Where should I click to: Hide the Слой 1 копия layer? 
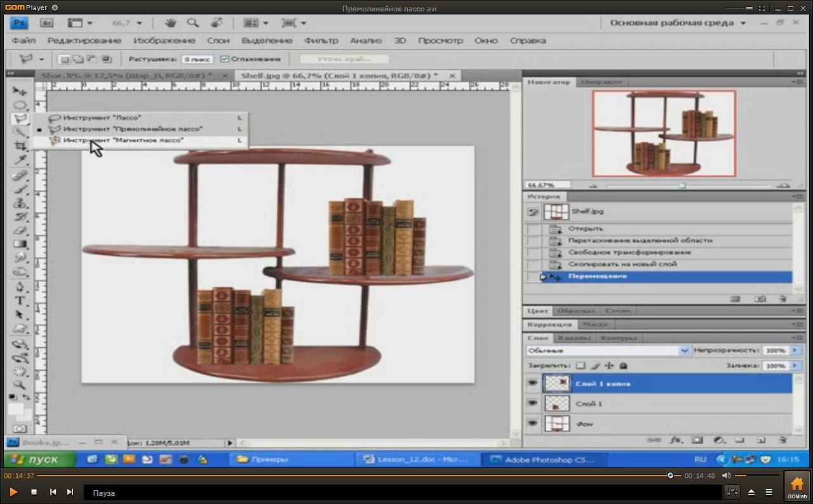tap(532, 383)
